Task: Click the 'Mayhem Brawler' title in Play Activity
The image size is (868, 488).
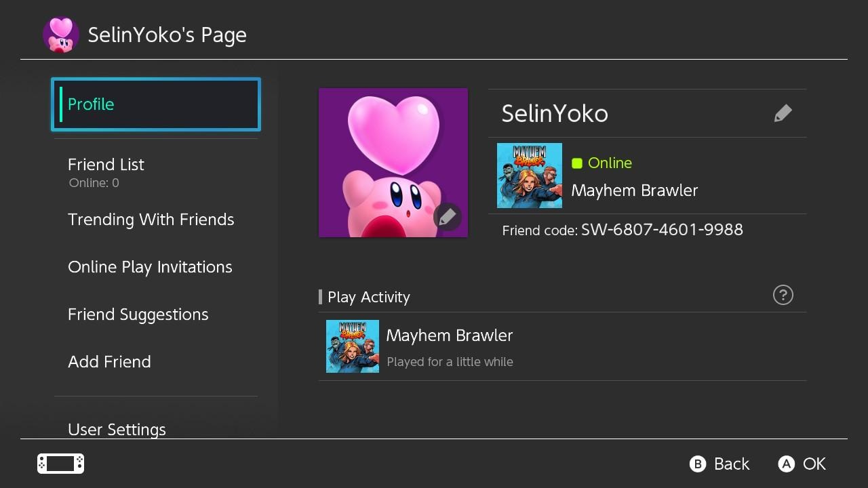Action: 450,335
